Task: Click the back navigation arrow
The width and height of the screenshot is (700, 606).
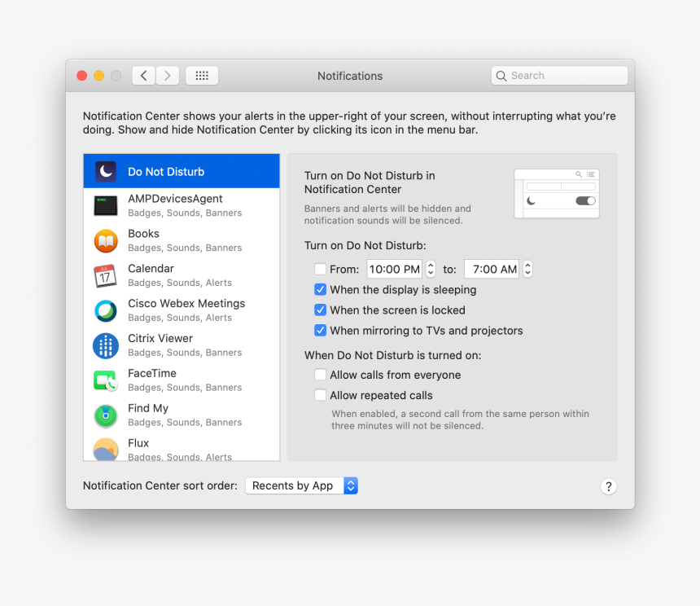Action: (142, 75)
